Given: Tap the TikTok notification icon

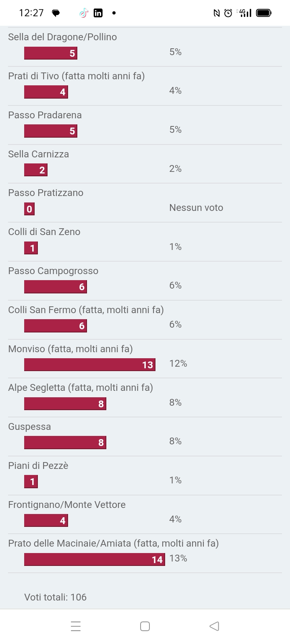Looking at the screenshot, I should (83, 13).
